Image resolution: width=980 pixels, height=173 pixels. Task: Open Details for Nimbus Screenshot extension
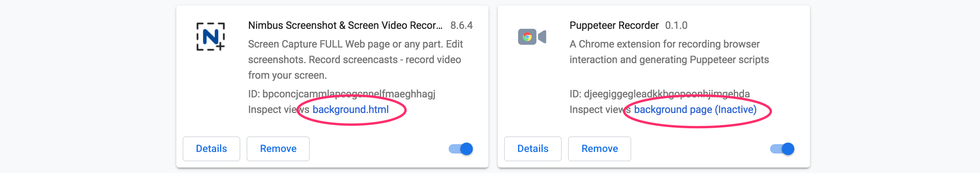[211, 149]
